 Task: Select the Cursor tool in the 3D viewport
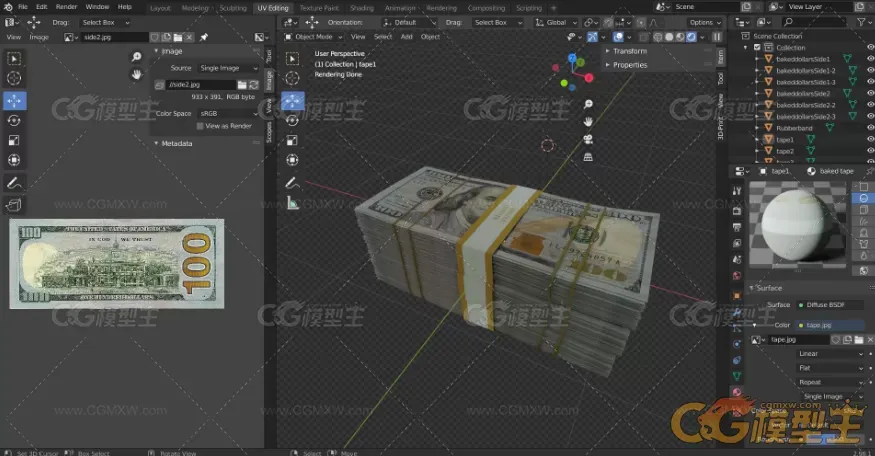[292, 78]
